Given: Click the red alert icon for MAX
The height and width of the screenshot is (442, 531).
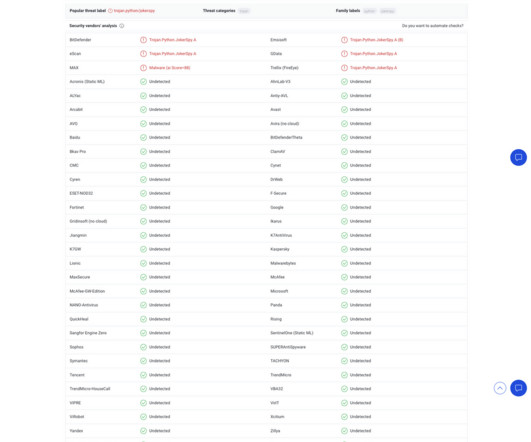Looking at the screenshot, I should [x=143, y=68].
